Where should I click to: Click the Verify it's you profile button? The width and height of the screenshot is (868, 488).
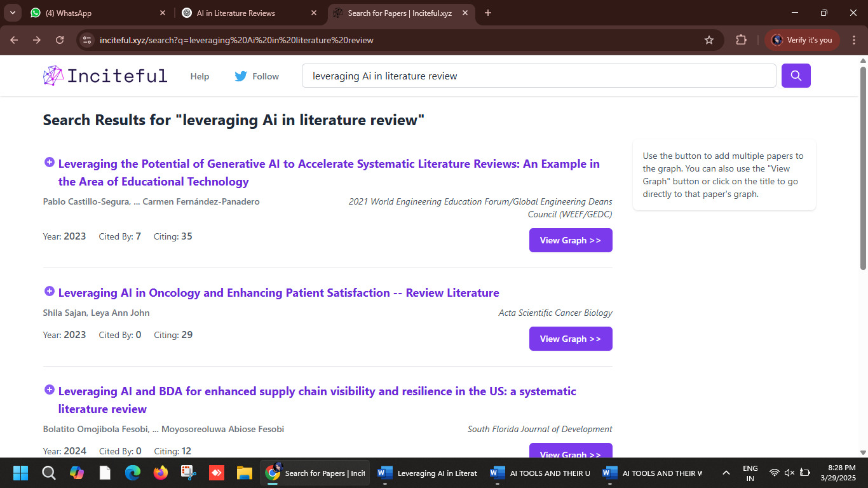point(802,40)
